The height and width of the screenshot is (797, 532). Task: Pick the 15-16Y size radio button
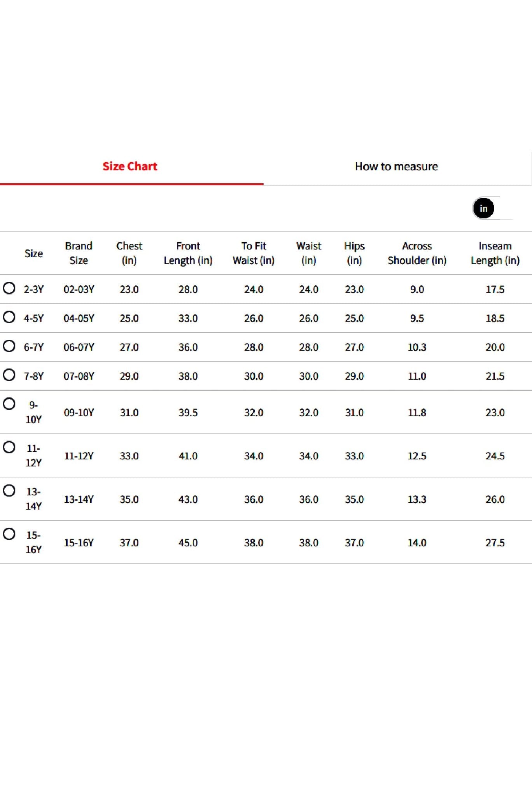pos(9,534)
